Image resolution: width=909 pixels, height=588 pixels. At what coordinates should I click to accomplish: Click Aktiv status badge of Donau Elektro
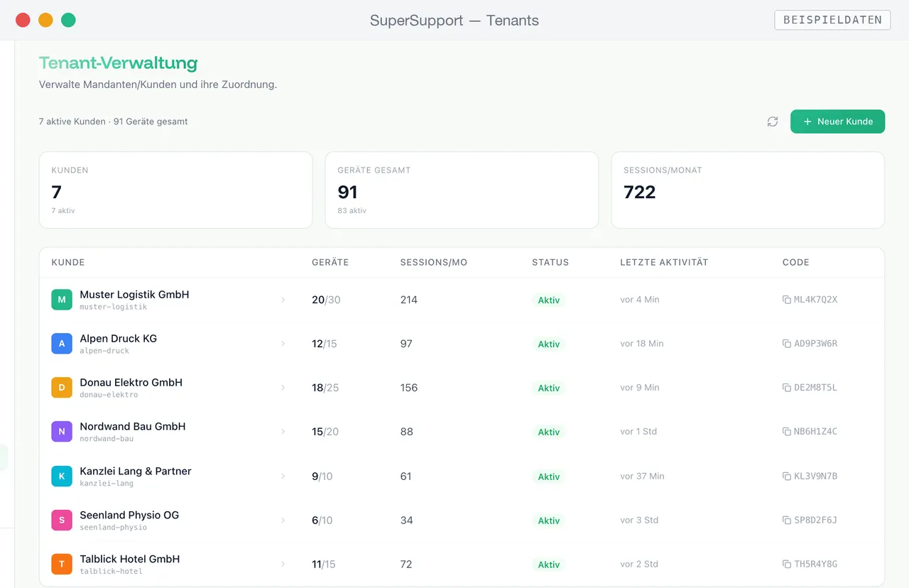coord(549,388)
